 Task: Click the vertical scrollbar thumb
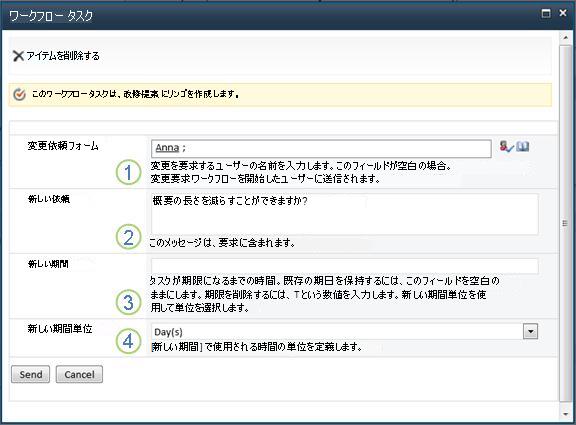(x=565, y=223)
